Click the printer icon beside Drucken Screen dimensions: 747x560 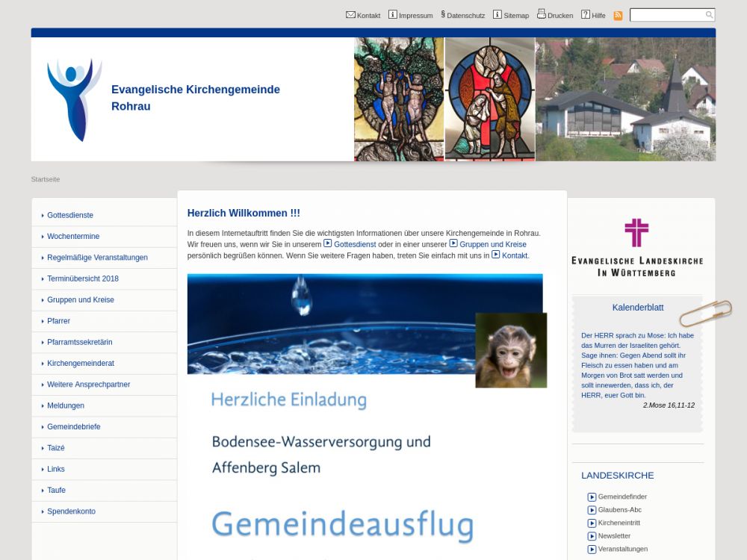point(541,14)
